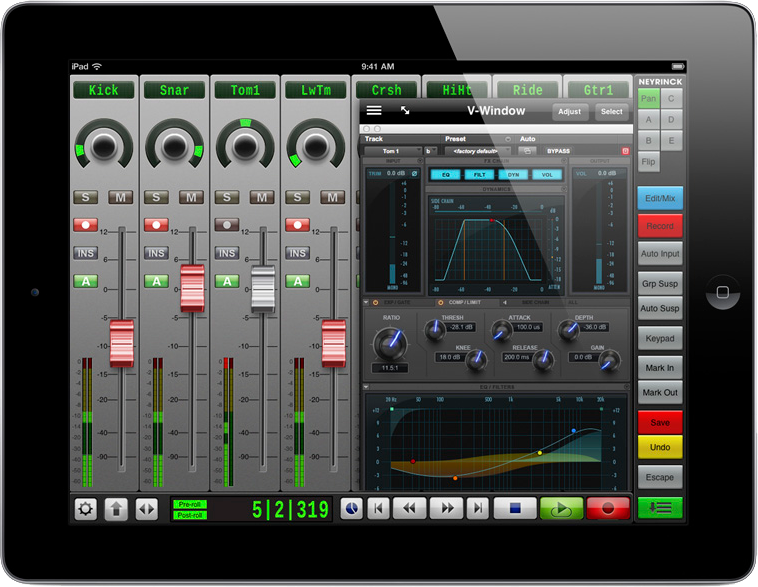Image resolution: width=758 pixels, height=587 pixels.
Task: Click the Snar volume fader cap
Action: coord(192,288)
